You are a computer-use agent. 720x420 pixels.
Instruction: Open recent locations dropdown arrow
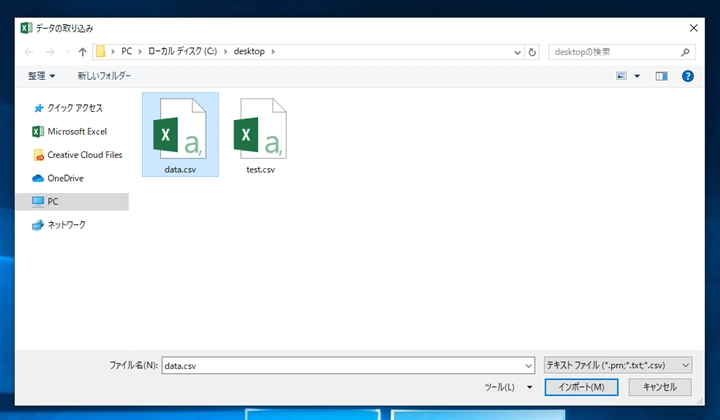[68, 52]
